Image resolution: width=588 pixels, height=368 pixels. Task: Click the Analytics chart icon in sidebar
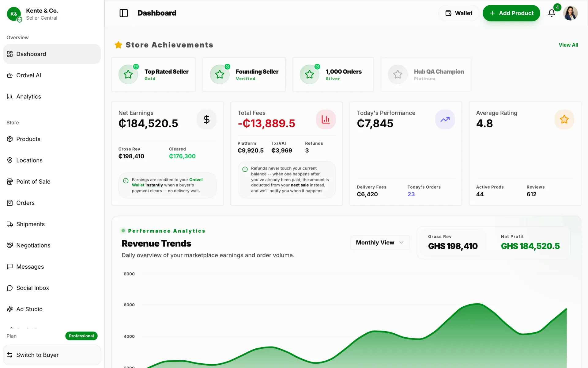(10, 97)
